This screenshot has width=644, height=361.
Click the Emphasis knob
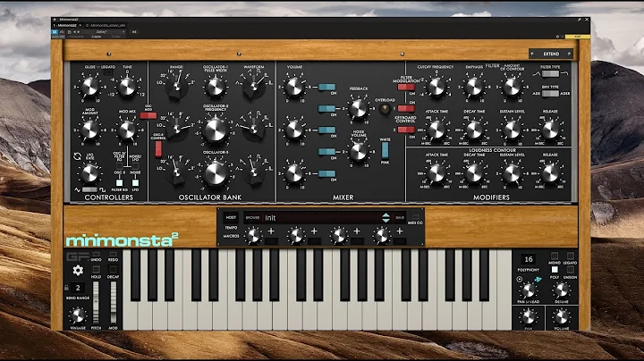(x=473, y=87)
